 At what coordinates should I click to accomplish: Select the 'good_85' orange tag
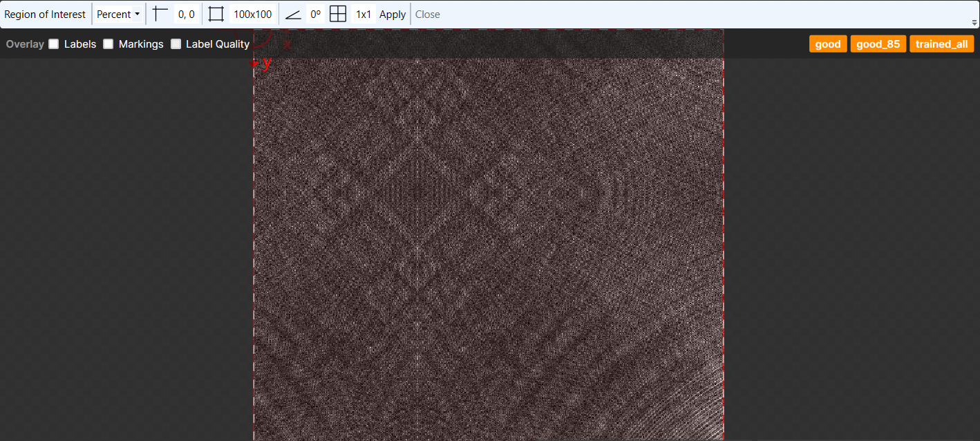(x=878, y=44)
